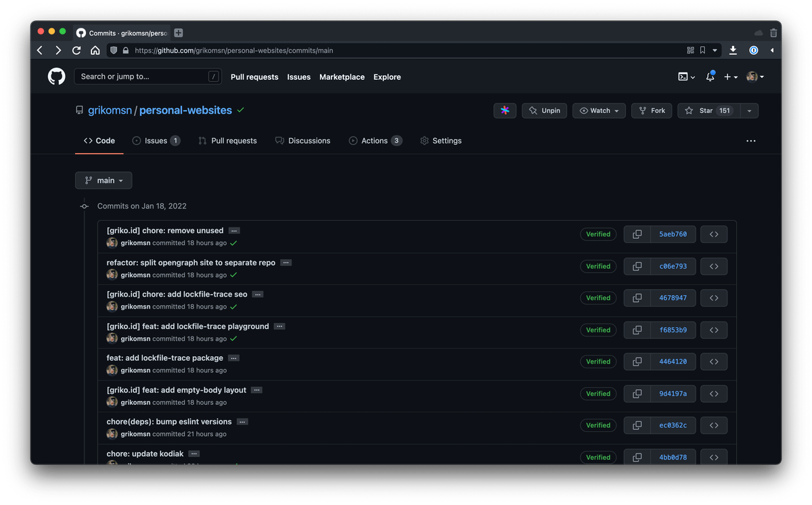This screenshot has height=505, width=812.
Task: Copy full SHA for commit ec0362c
Action: 637,425
